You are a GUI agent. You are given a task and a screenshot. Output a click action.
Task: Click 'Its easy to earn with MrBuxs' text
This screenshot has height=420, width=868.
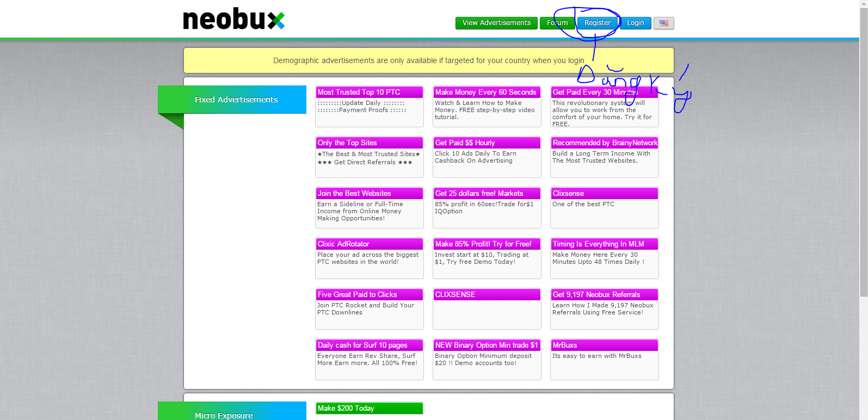(597, 356)
